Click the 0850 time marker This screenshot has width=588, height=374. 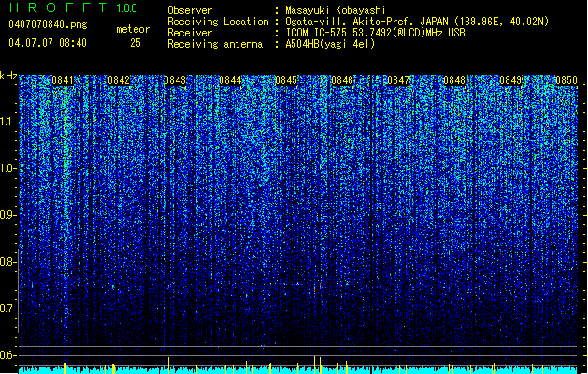566,80
